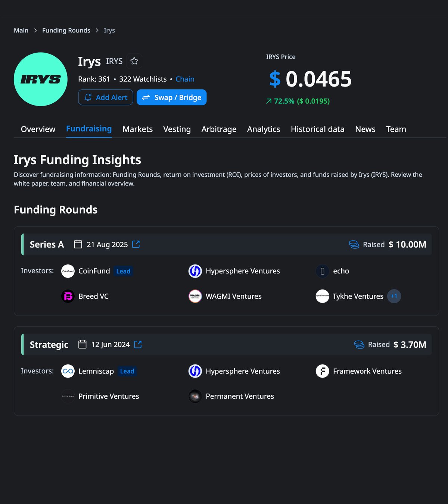Open Lemniscap investor logo
The width and height of the screenshot is (448, 504).
tap(68, 371)
